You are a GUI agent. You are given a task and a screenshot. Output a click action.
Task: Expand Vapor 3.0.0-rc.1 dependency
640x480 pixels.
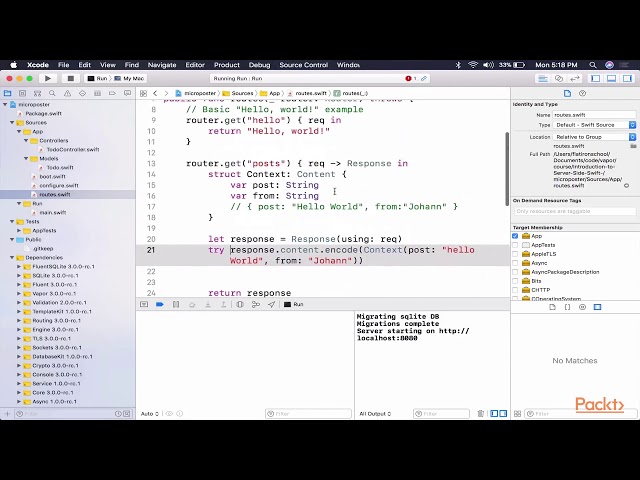coord(19,293)
